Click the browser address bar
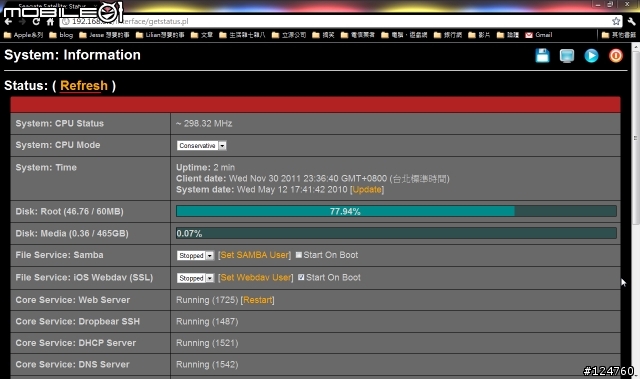The width and height of the screenshot is (640, 379). (x=341, y=21)
